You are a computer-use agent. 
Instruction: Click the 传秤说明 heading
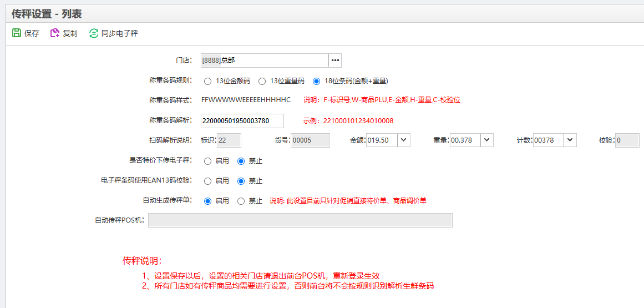click(x=143, y=261)
